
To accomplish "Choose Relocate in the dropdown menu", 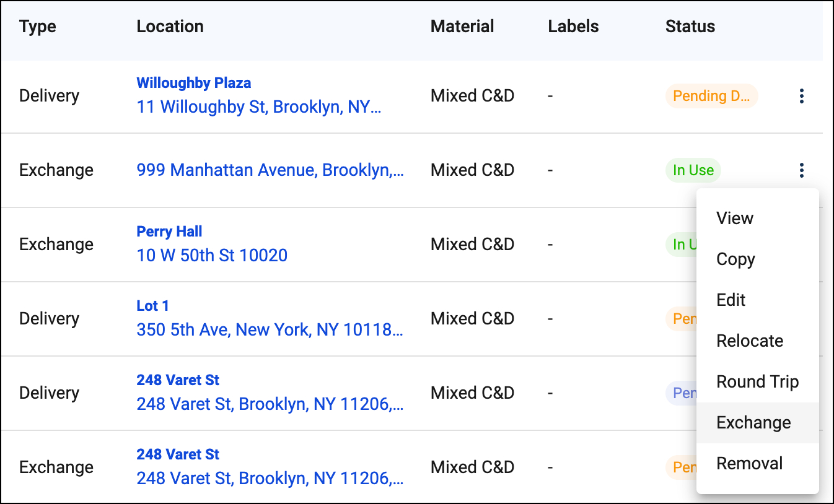I will 750,341.
